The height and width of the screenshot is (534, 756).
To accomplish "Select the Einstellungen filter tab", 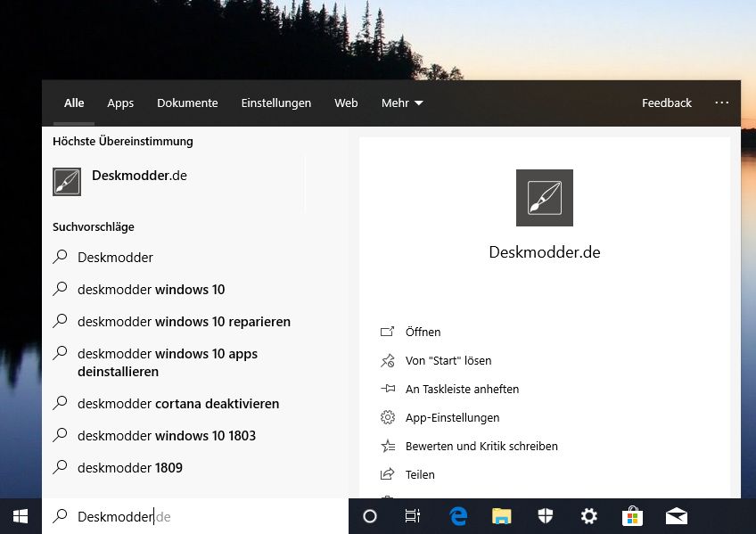I will [x=275, y=103].
